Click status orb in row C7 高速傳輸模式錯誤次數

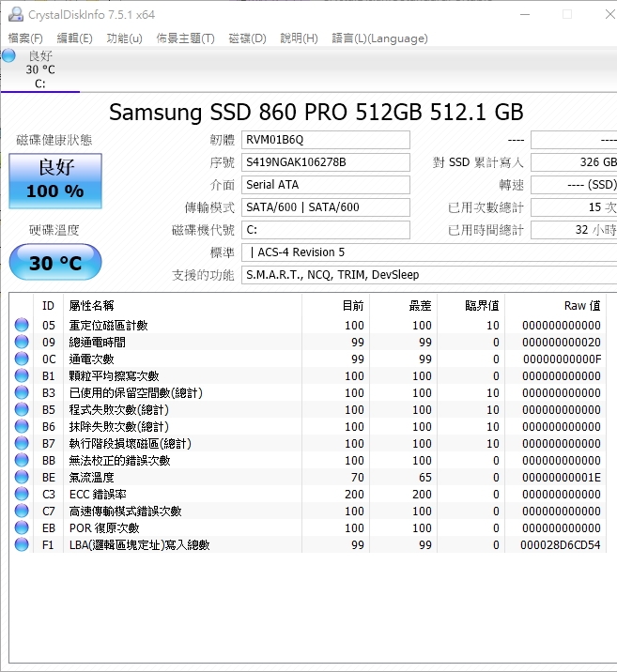(22, 511)
